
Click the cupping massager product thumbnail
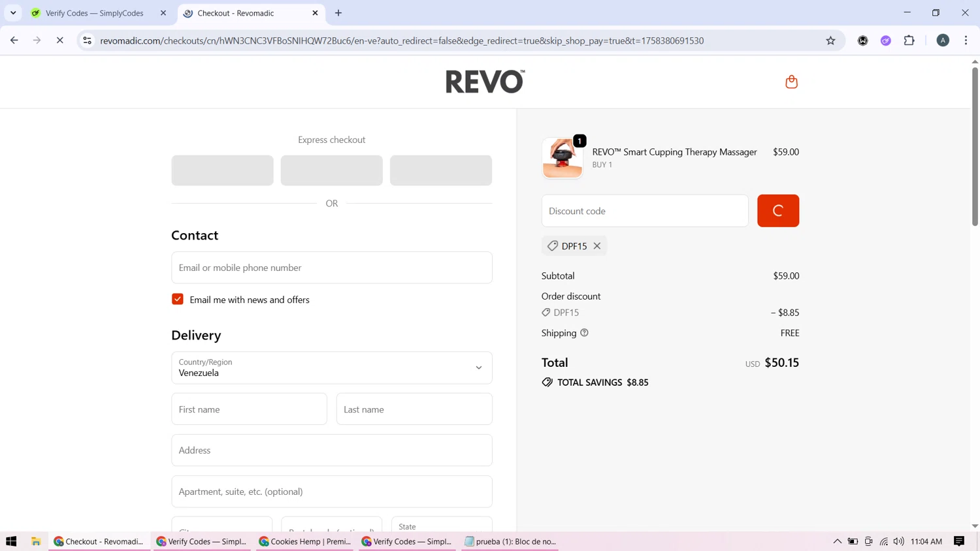[x=563, y=158]
